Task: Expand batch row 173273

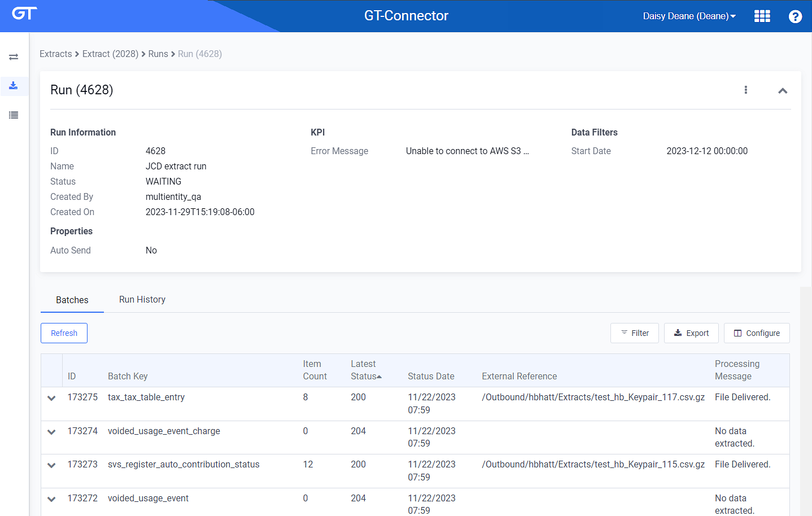Action: tap(51, 465)
